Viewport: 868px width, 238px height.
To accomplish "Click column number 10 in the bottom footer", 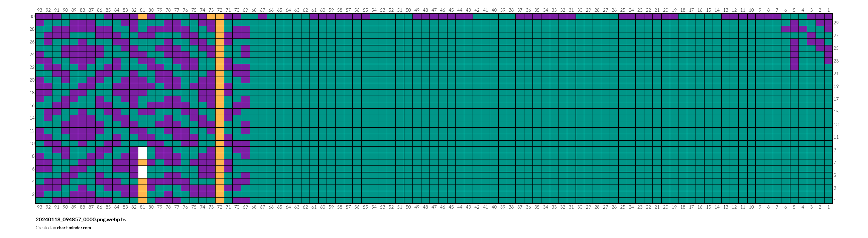I will pyautogui.click(x=751, y=207).
